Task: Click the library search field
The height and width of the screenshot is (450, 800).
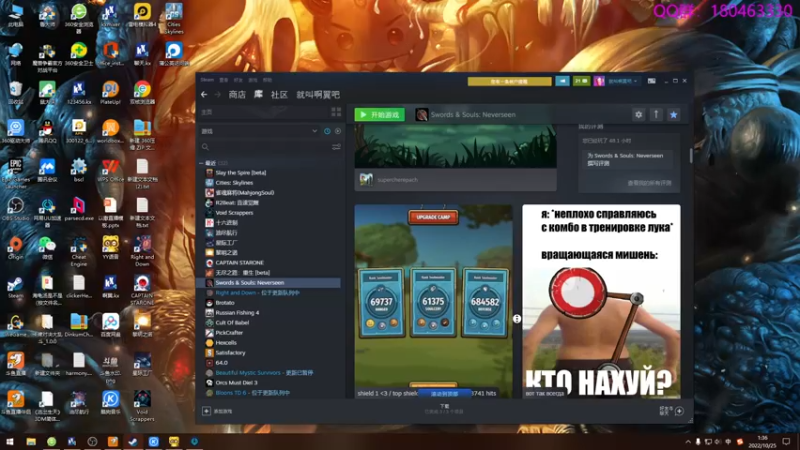Action: (x=265, y=147)
